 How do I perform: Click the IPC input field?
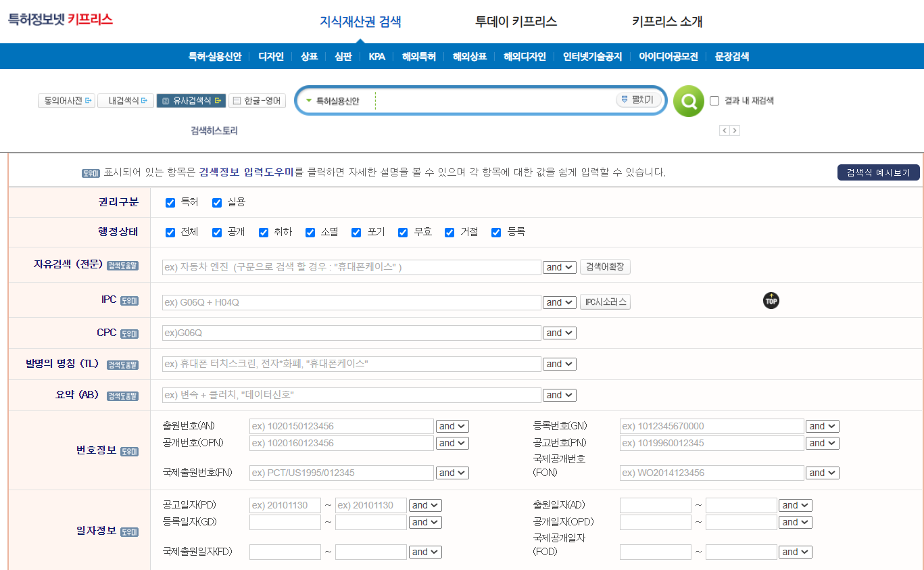click(x=351, y=302)
